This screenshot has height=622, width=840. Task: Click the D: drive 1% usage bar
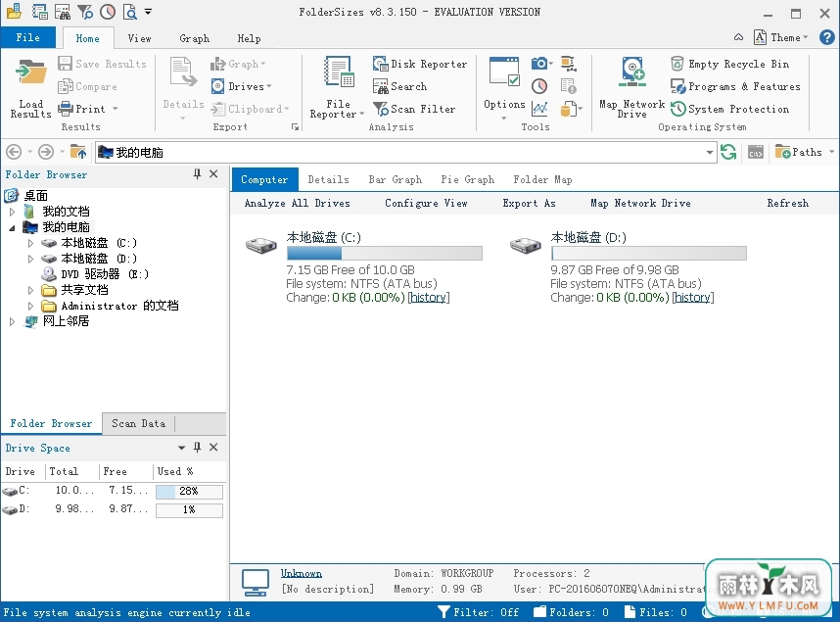(189, 510)
